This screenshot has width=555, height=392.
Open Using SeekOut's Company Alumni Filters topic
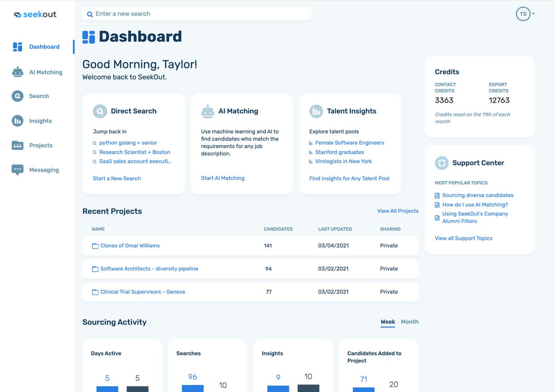coord(475,217)
